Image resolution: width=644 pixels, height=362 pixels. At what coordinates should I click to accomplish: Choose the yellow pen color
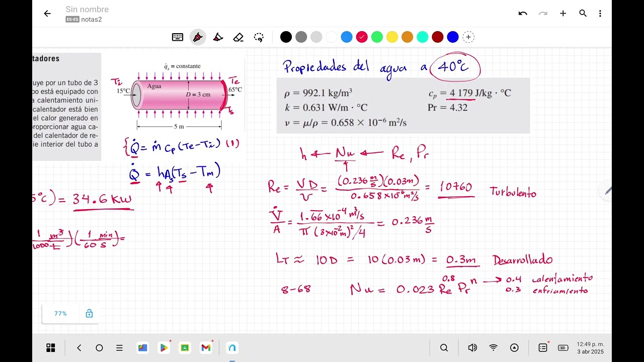click(392, 37)
